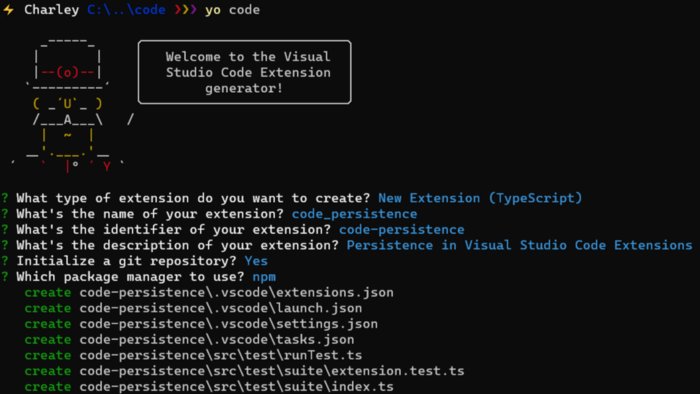Click the green 'create' label before settings.json
The height and width of the screenshot is (394, 700).
pos(47,324)
